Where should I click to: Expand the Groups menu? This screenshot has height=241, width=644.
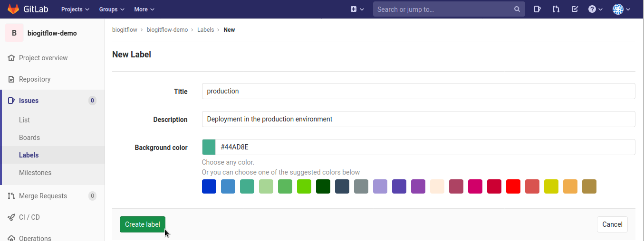(x=112, y=9)
